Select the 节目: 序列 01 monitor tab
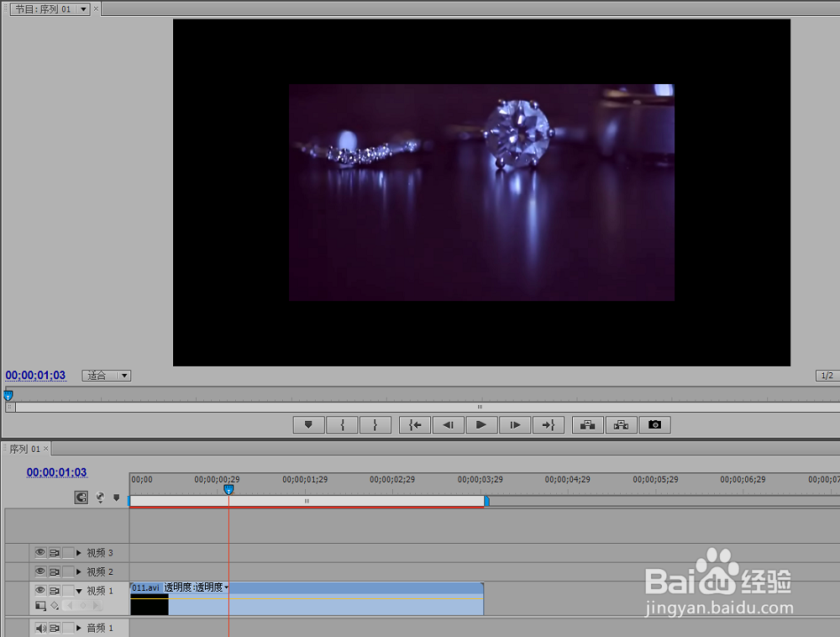This screenshot has height=637, width=840. point(43,9)
